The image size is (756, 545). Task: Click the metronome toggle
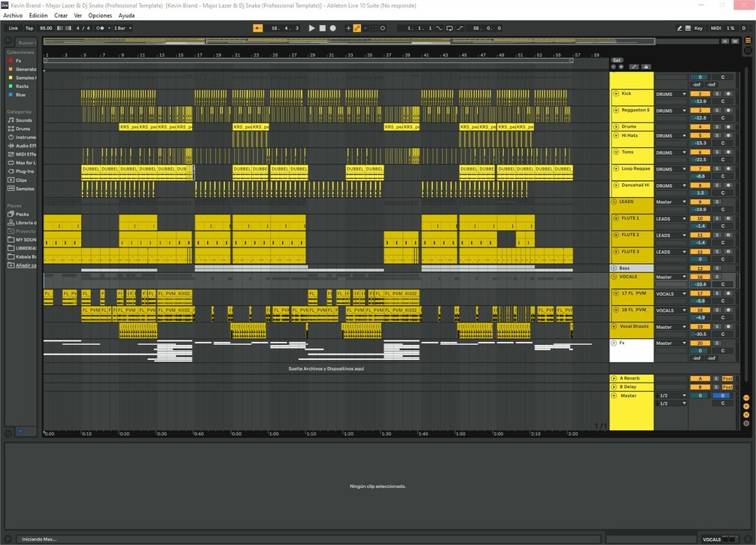point(100,28)
